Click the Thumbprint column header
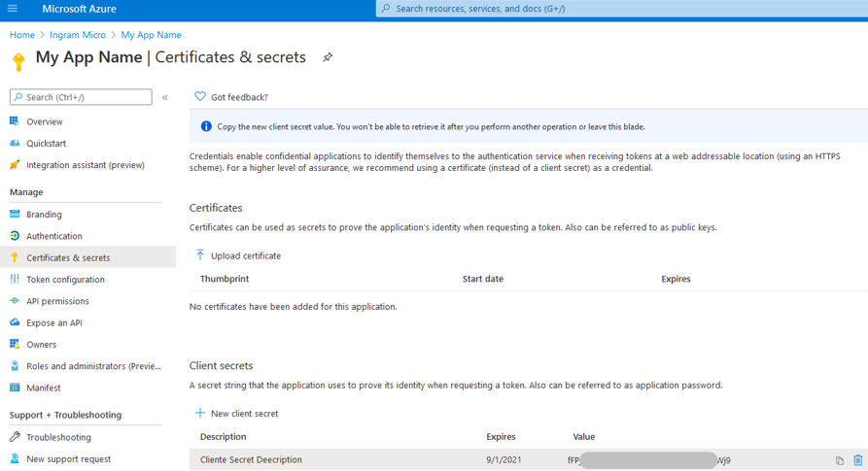Image resolution: width=868 pixels, height=471 pixels. [225, 279]
